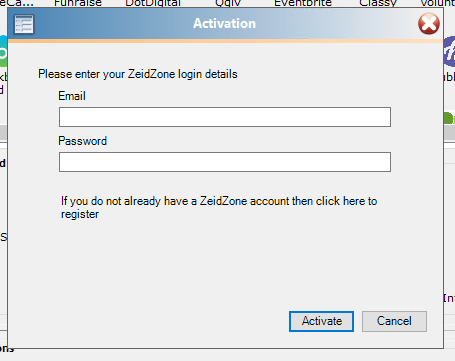Click the Email field label
This screenshot has width=455, height=361.
click(72, 96)
